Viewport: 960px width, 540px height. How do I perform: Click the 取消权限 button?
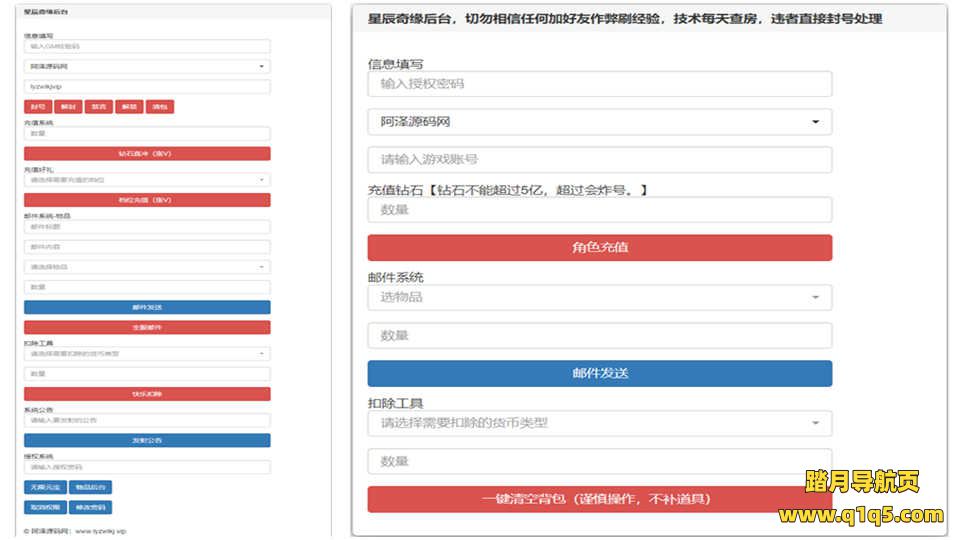44,507
